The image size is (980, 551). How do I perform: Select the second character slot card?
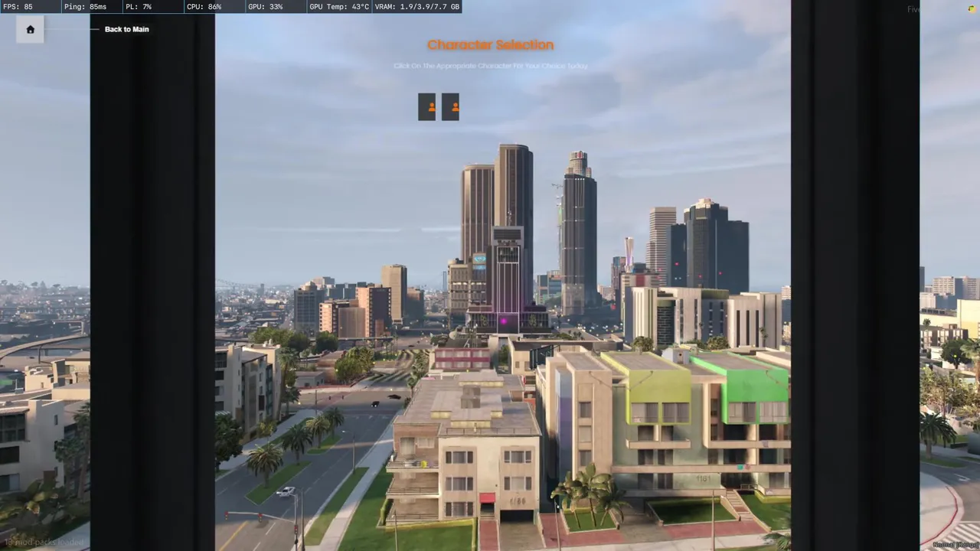click(450, 107)
